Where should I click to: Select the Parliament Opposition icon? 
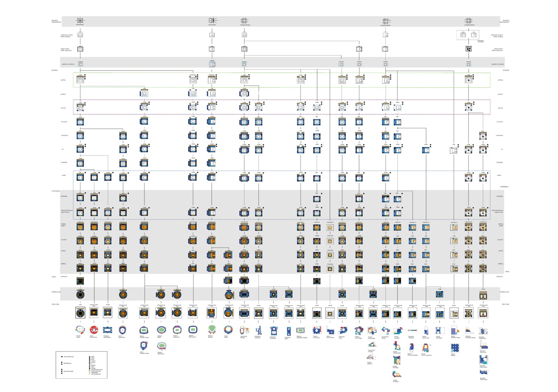pos(258,330)
